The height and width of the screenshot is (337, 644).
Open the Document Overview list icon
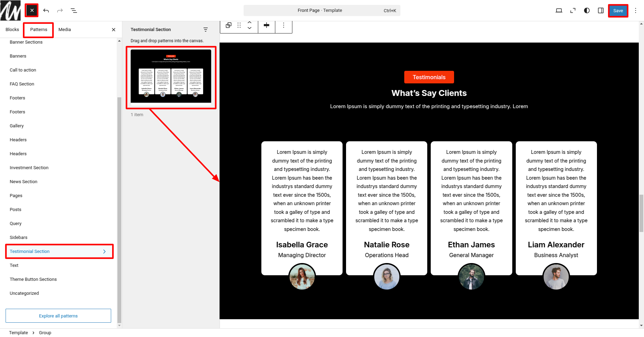(x=74, y=10)
